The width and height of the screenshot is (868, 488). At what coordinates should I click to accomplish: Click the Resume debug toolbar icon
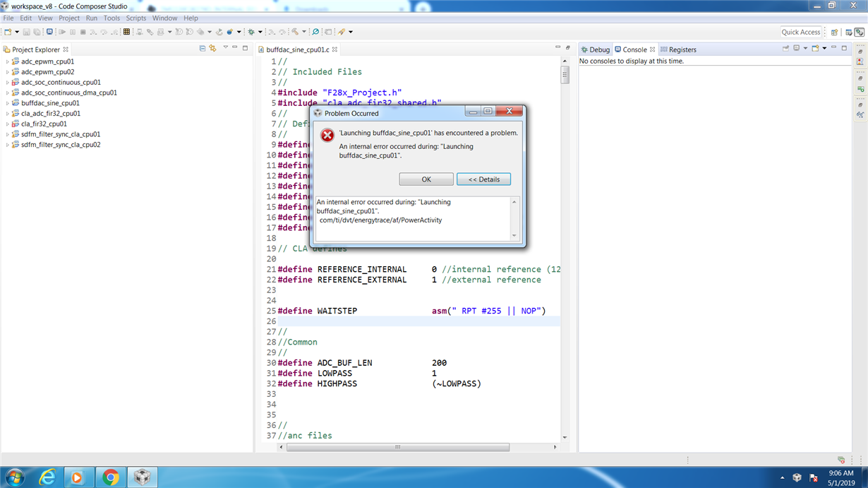(62, 32)
